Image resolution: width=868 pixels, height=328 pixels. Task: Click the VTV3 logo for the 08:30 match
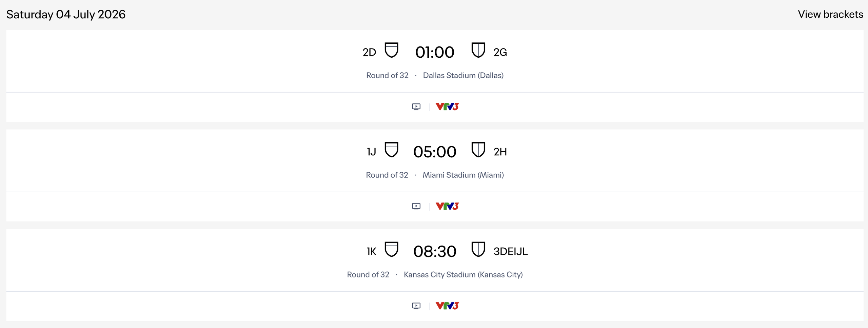(x=447, y=306)
